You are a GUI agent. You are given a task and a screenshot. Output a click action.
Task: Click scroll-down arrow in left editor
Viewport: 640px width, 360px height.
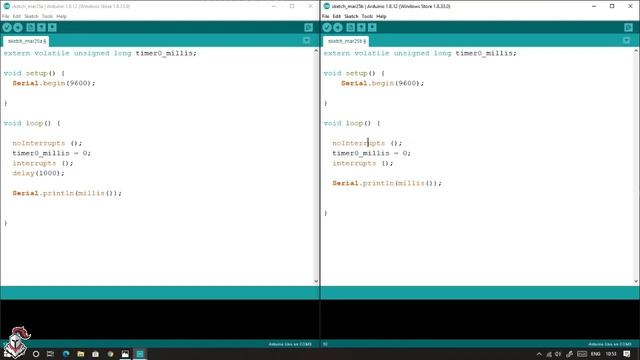point(316,281)
